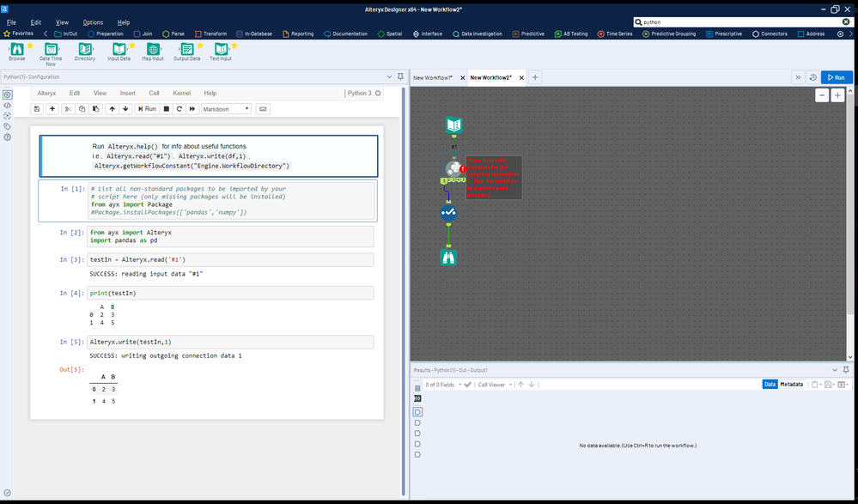The width and height of the screenshot is (858, 504).
Task: Open the Markdown cell type dropdown
Action: [x=226, y=109]
